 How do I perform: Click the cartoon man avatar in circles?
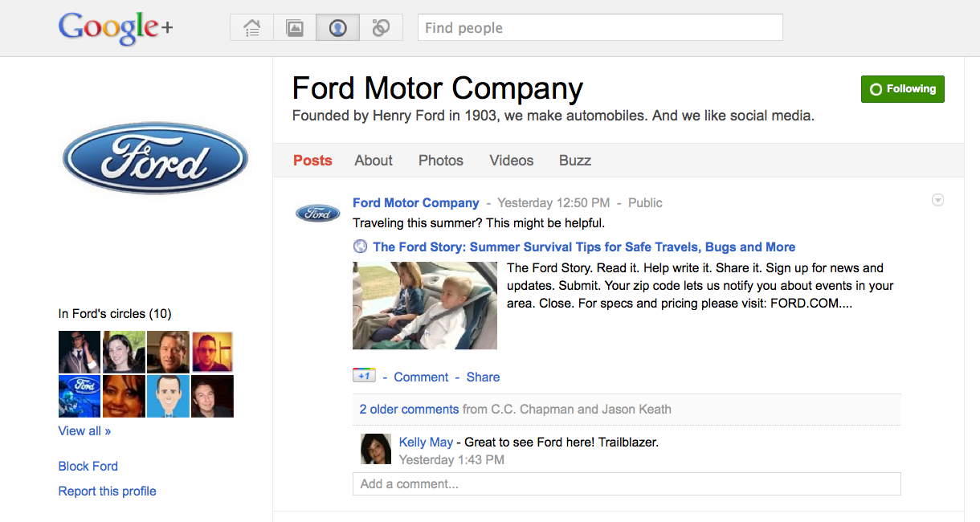tap(168, 396)
